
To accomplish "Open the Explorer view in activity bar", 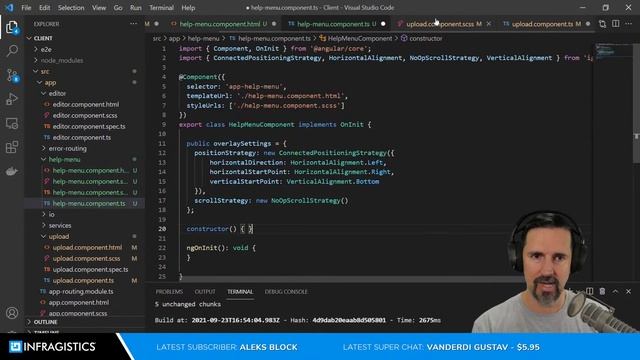I will pos(12,27).
